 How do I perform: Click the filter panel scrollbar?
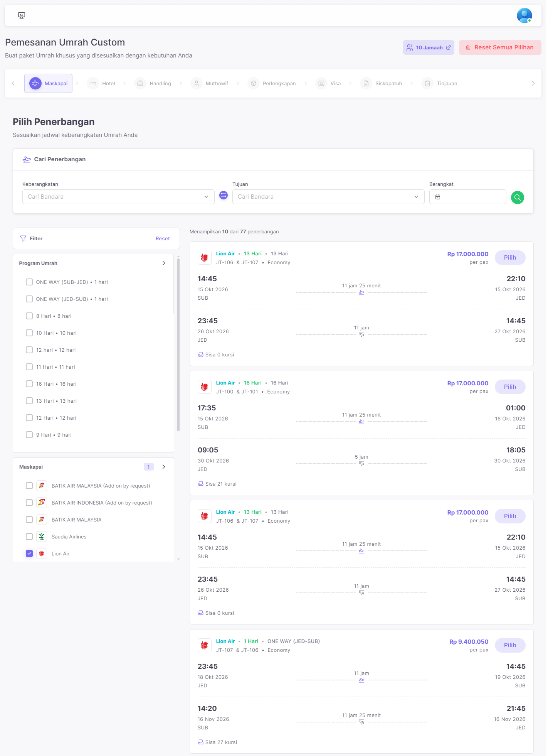point(178,345)
